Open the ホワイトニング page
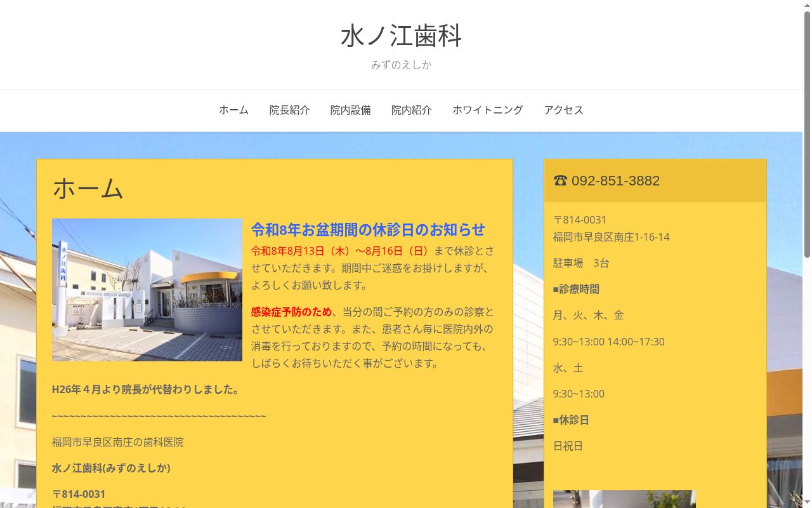Screen dimensions: 812x508 click(x=487, y=110)
